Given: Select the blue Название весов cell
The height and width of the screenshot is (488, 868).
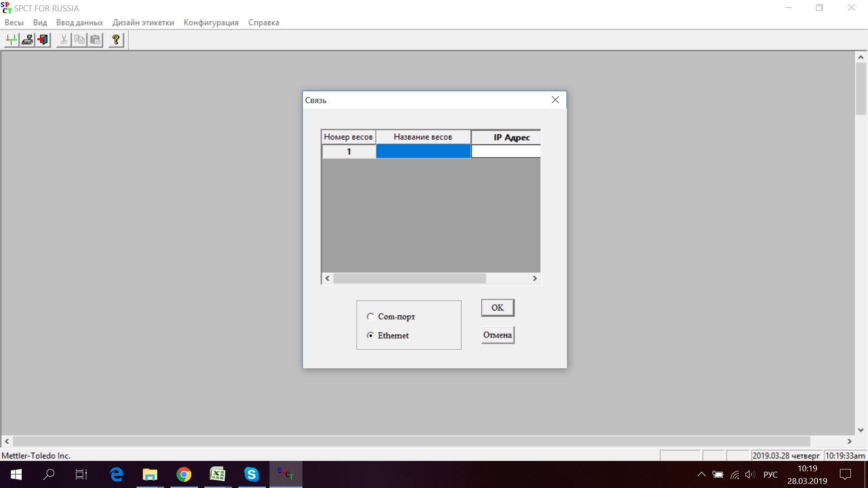Looking at the screenshot, I should (423, 151).
